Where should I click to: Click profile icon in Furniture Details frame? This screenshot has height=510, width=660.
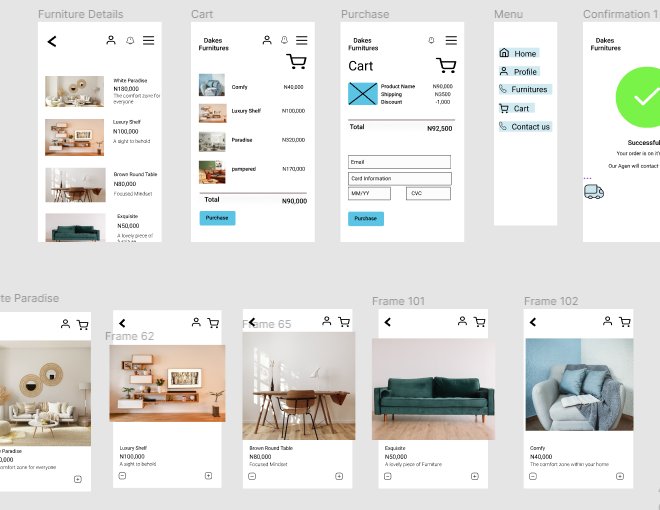111,40
